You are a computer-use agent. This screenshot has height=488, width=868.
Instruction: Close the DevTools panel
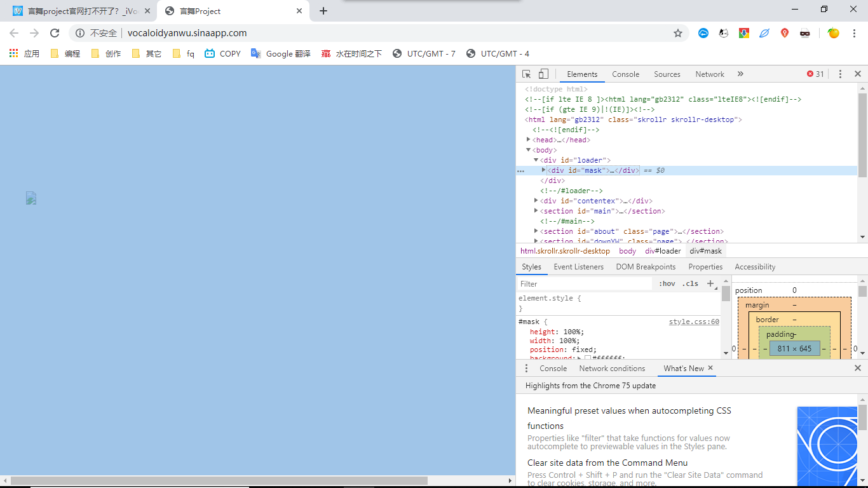tap(858, 74)
